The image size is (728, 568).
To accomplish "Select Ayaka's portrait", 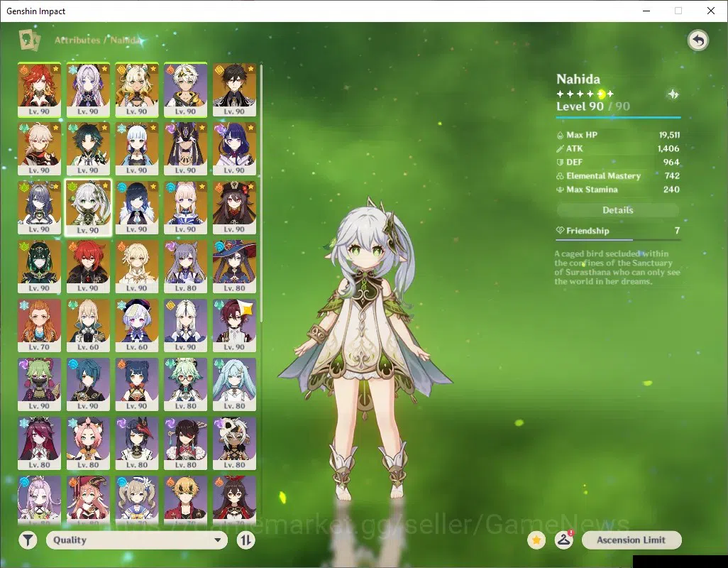I will coord(137,148).
